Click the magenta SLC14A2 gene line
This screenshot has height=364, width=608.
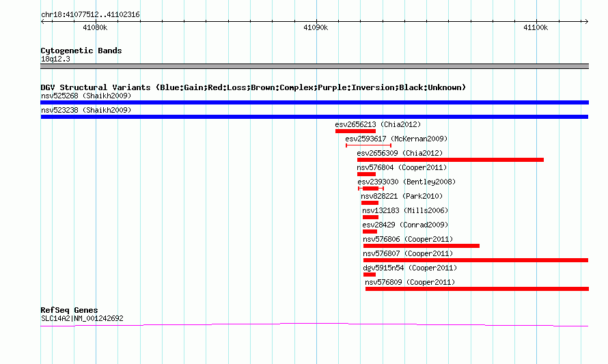[x=314, y=325]
